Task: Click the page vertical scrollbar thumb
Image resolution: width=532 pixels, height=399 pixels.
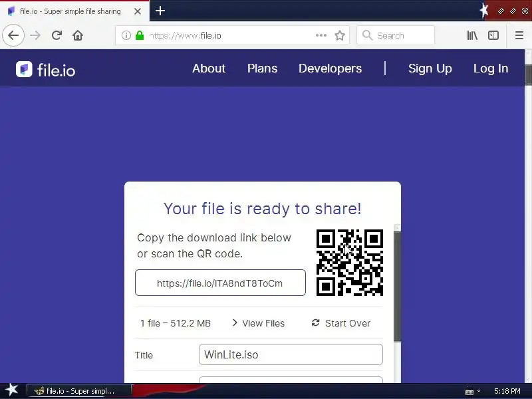Action: [528, 74]
